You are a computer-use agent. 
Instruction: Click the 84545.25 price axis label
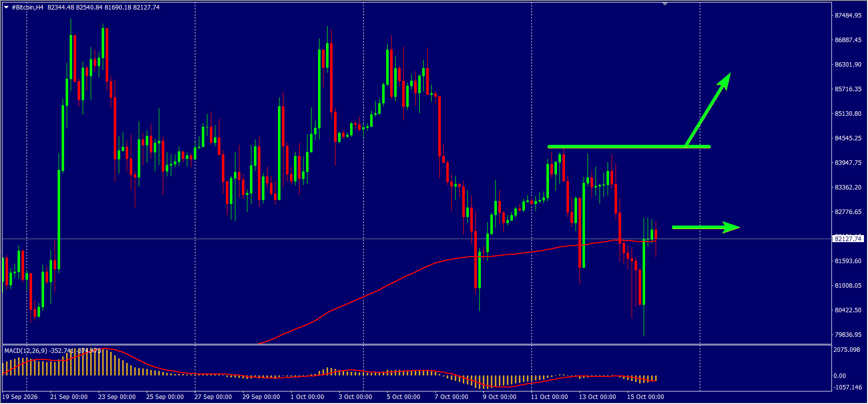tap(848, 138)
